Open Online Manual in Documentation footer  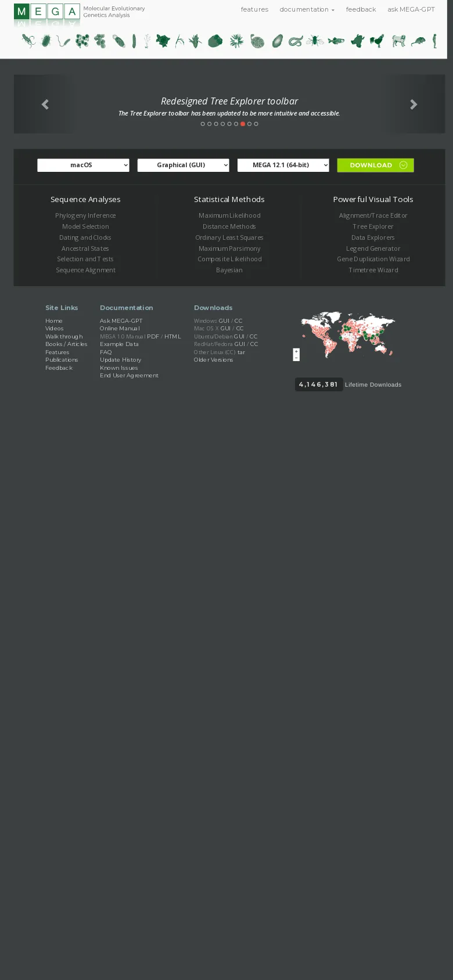click(120, 329)
